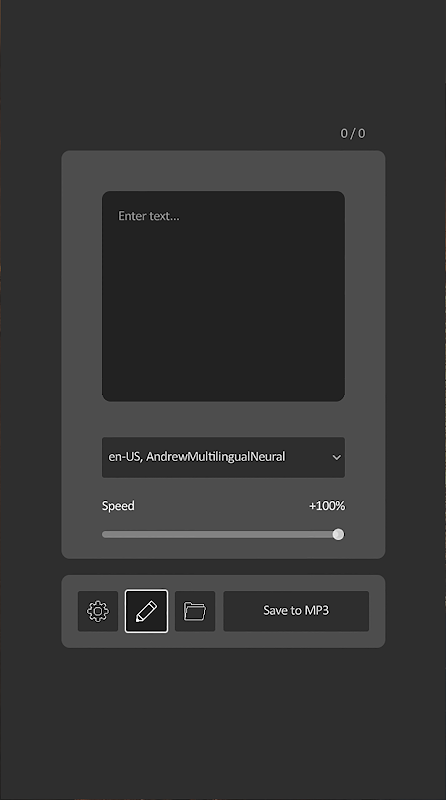Open the en-US AndrewMultilingualNeural voice dropdown

223,457
